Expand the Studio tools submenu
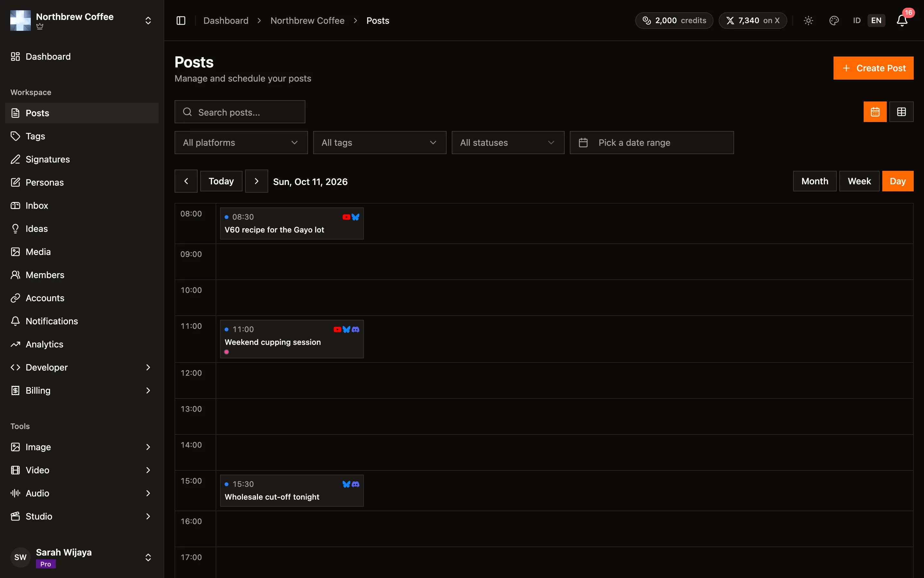 pos(148,516)
